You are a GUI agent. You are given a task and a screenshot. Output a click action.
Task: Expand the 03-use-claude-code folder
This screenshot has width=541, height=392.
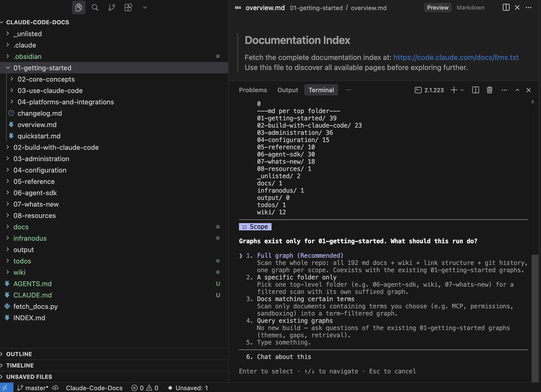114,90
